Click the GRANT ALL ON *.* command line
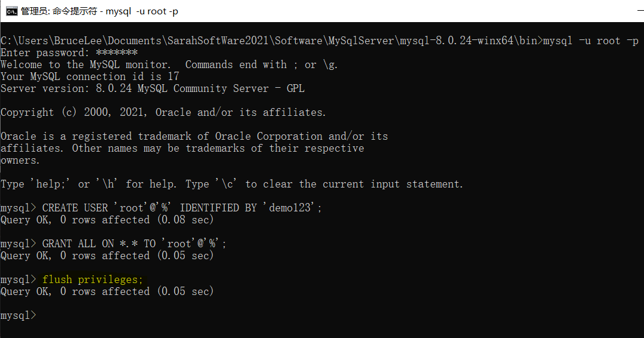The image size is (644, 338). (x=113, y=244)
